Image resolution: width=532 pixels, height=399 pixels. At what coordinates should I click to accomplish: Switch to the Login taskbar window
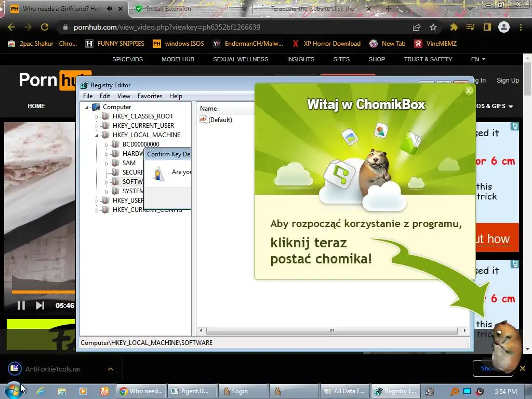point(243,391)
